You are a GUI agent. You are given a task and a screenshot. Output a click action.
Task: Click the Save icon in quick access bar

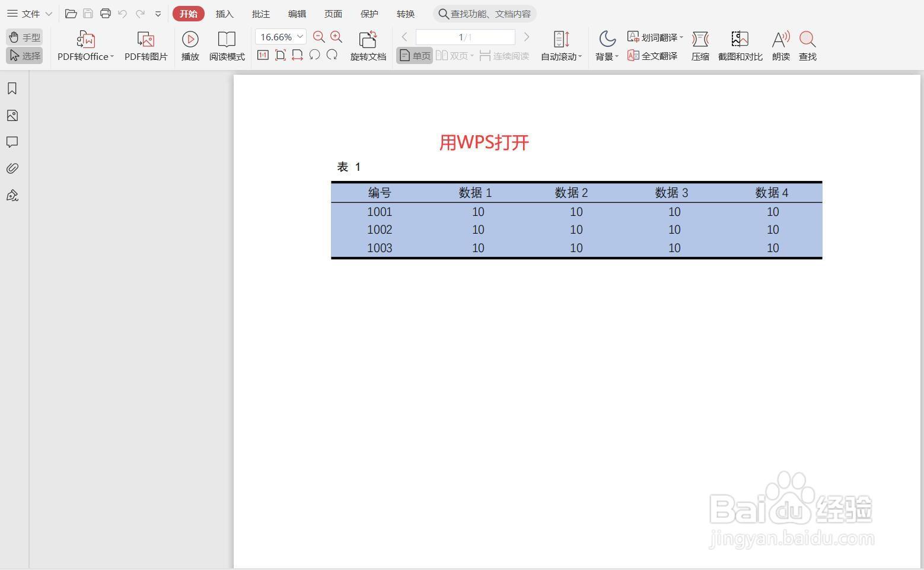click(88, 14)
